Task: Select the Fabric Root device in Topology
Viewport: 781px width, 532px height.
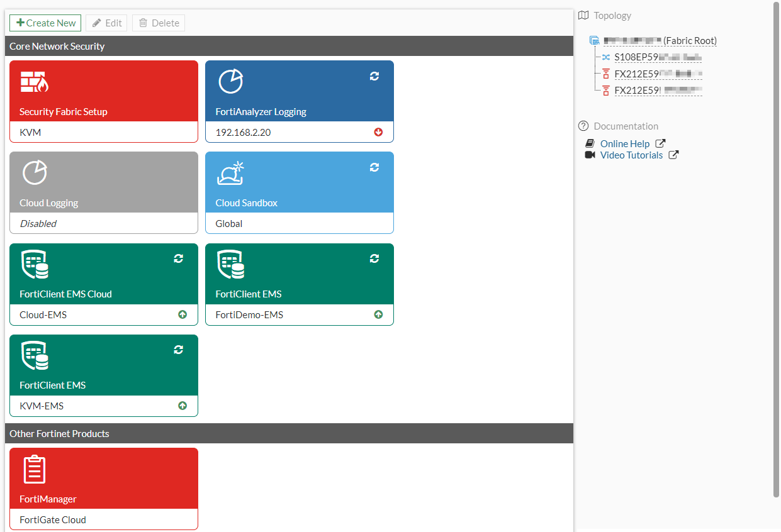Action: click(660, 40)
